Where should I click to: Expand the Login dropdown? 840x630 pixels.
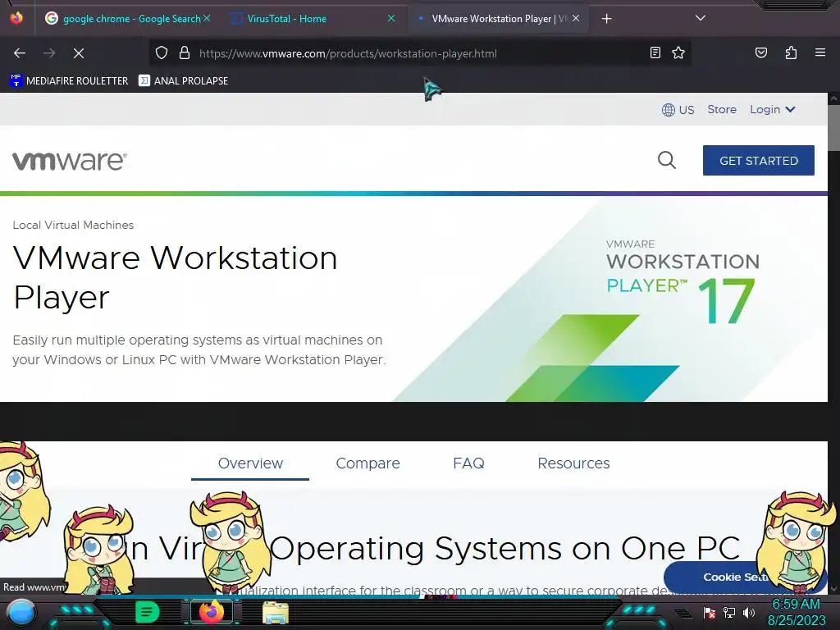point(772,109)
